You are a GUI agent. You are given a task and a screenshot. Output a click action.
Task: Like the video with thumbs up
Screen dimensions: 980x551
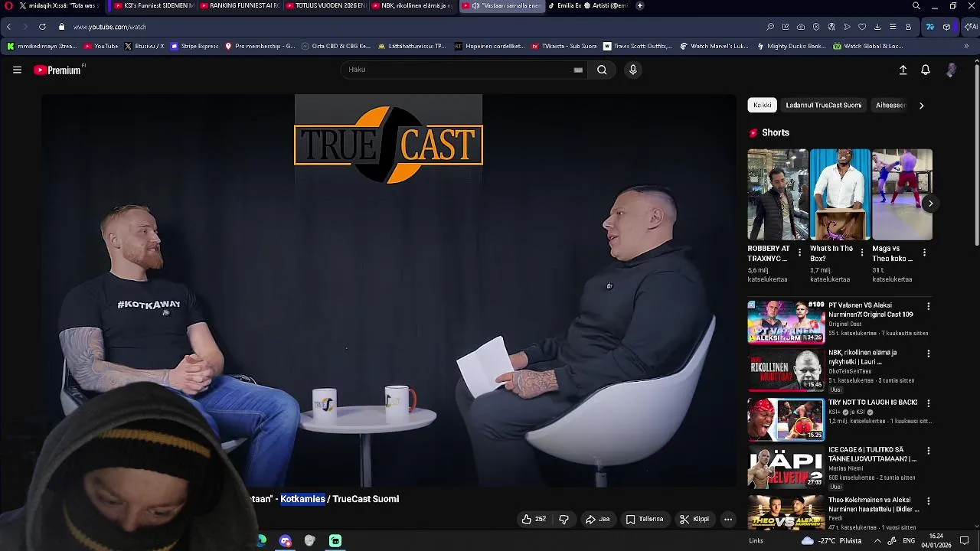tap(534, 519)
